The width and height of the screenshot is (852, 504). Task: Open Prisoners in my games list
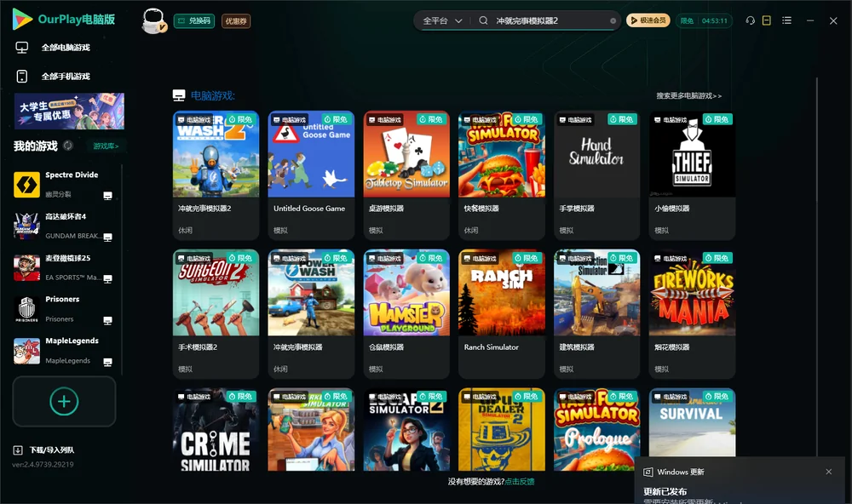click(x=63, y=309)
